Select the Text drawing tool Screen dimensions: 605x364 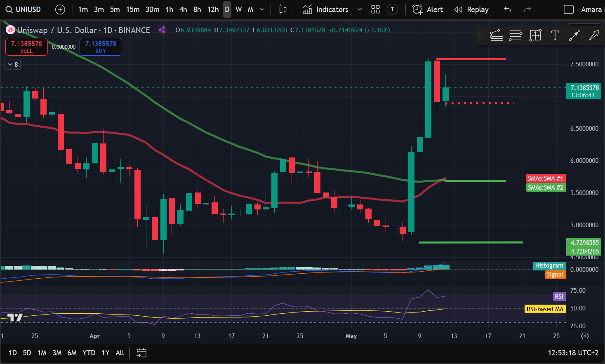(555, 35)
